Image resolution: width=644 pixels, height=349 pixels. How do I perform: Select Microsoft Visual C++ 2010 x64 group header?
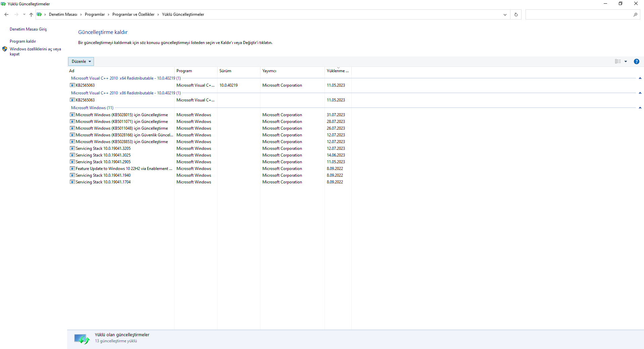126,78
